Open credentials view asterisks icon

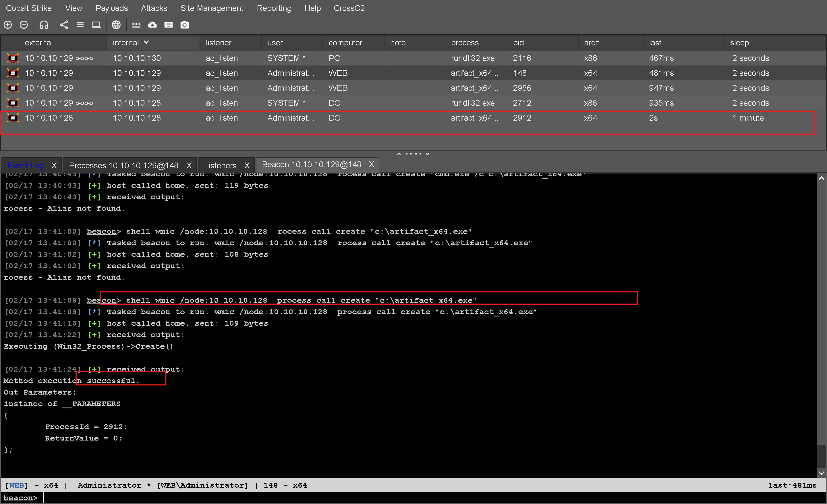136,25
